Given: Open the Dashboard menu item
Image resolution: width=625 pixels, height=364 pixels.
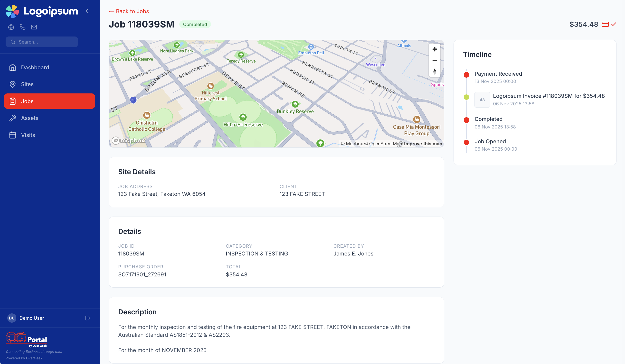Looking at the screenshot, I should point(35,67).
